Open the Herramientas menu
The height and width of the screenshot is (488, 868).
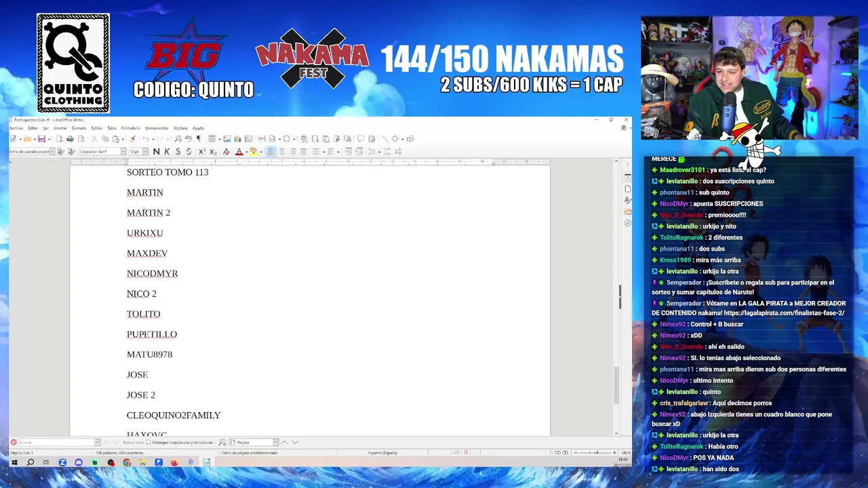(x=157, y=128)
